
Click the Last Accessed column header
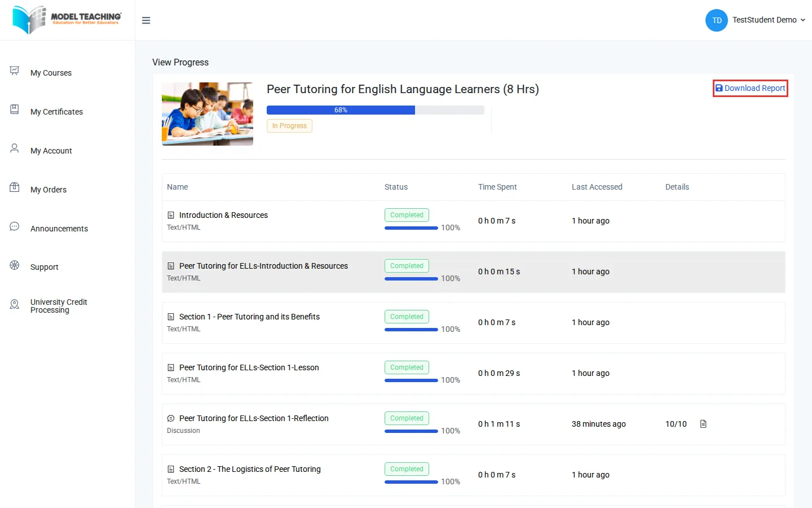[597, 187]
